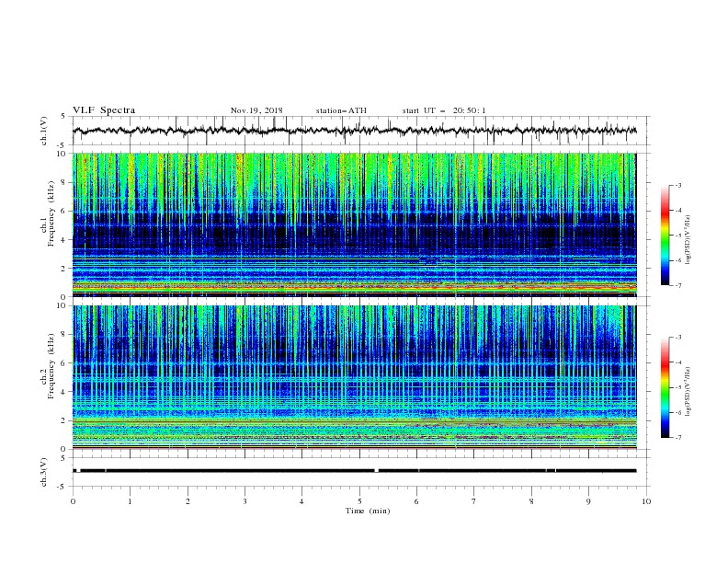Click time axis tick label "3"

245,501
